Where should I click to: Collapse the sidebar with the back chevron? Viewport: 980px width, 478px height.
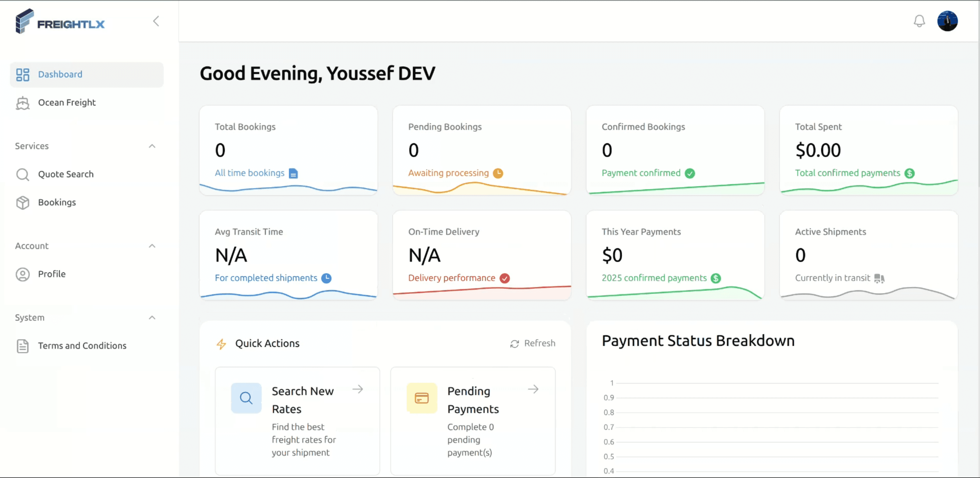point(156,21)
